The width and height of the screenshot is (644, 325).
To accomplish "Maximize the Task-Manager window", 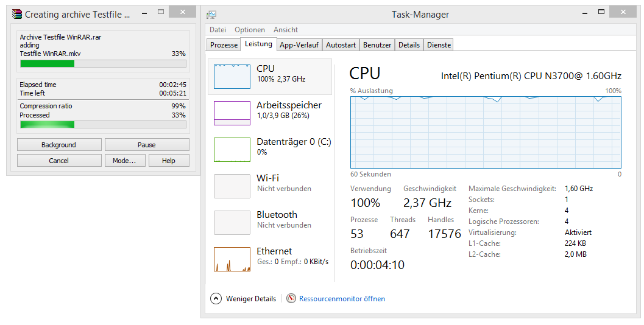I will point(601,12).
